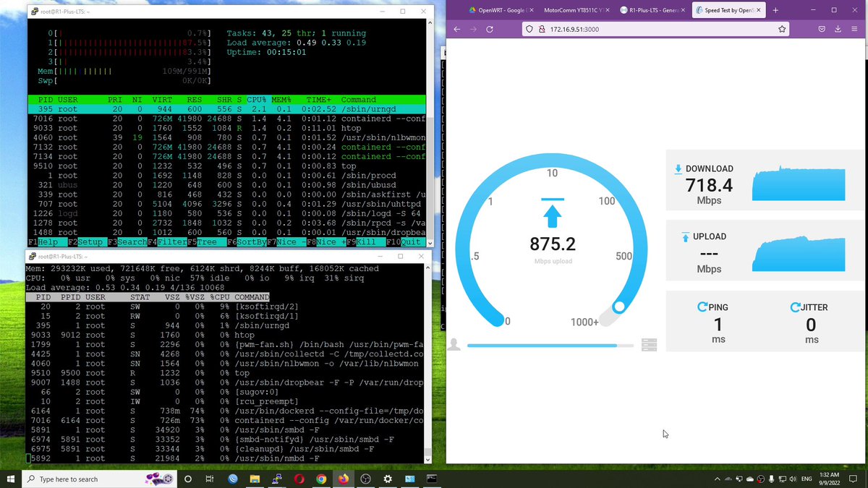
Task: Reload the speed test page
Action: 490,29
